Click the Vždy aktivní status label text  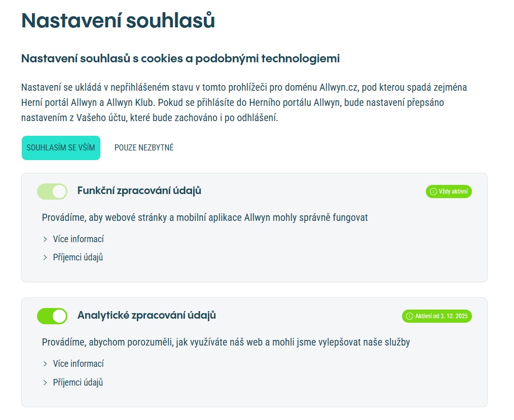coord(454,192)
